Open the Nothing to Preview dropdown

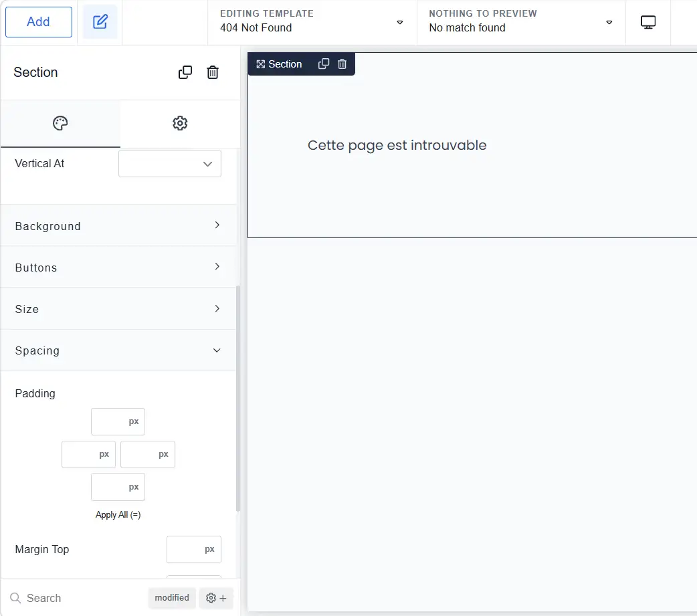tap(521, 22)
